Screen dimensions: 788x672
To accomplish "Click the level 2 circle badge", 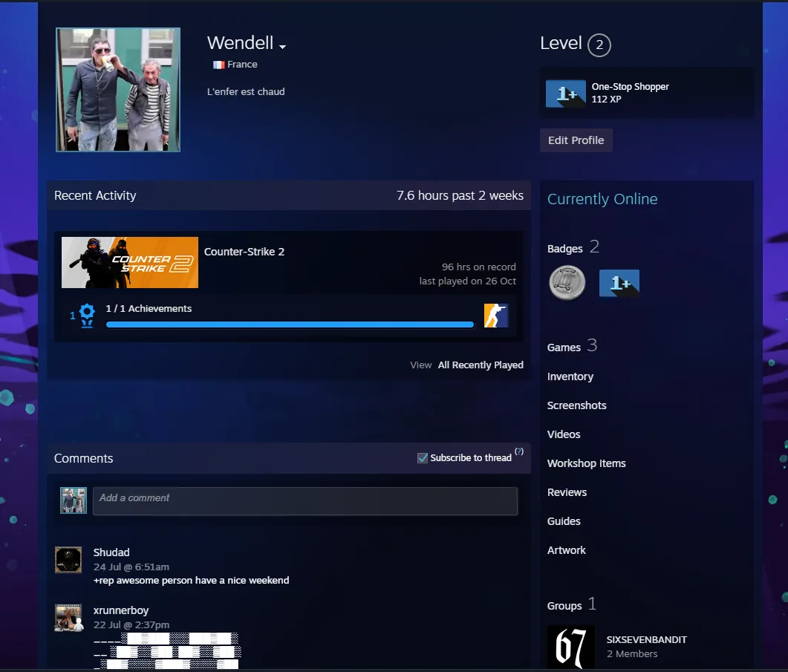I will [x=599, y=45].
